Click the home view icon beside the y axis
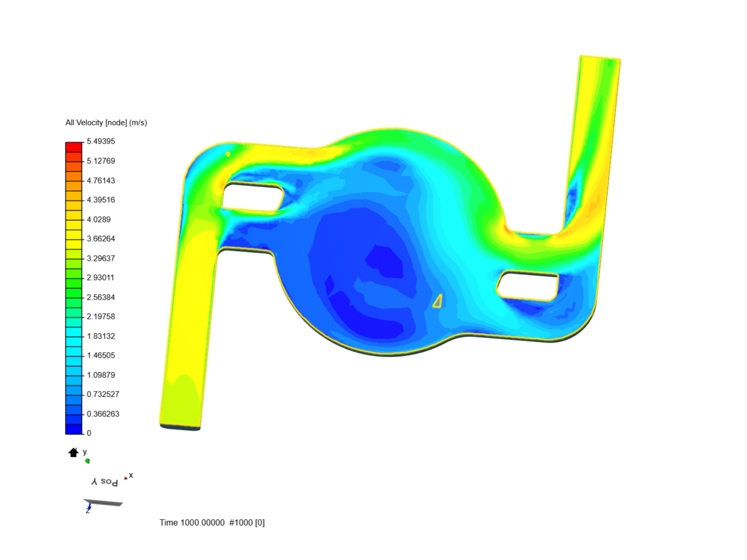Image resolution: width=747 pixels, height=560 pixels. 73,453
